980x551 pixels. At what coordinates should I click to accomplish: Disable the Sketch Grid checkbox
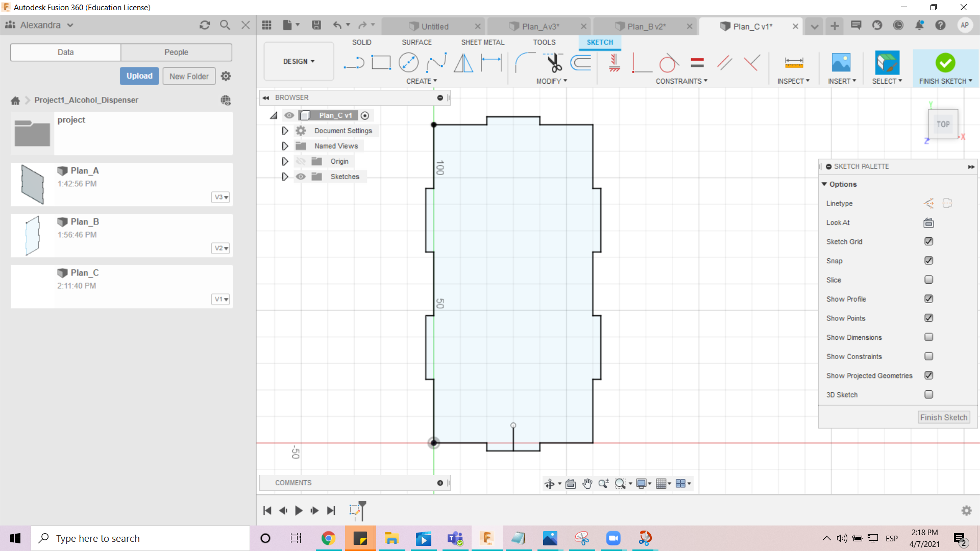(x=928, y=241)
